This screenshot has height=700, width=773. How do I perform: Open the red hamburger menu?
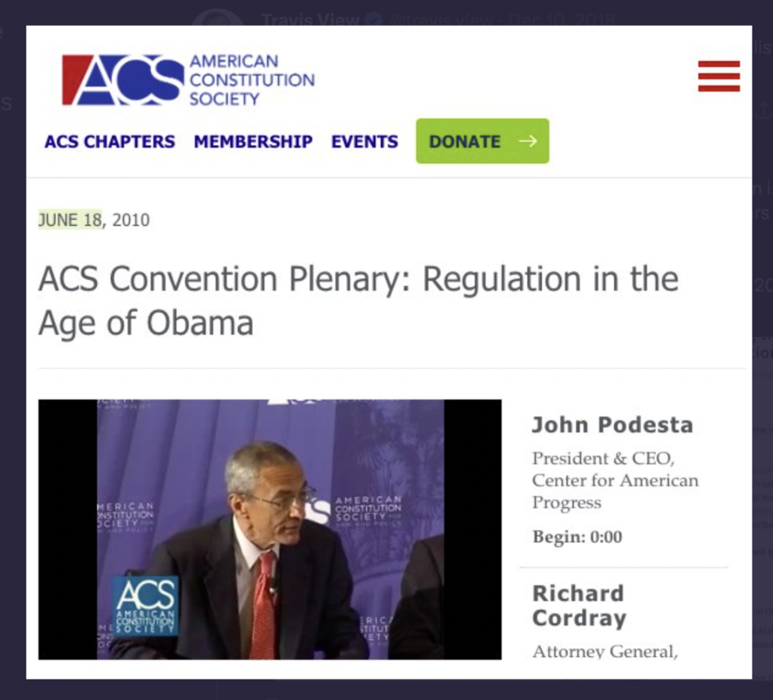[x=719, y=76]
